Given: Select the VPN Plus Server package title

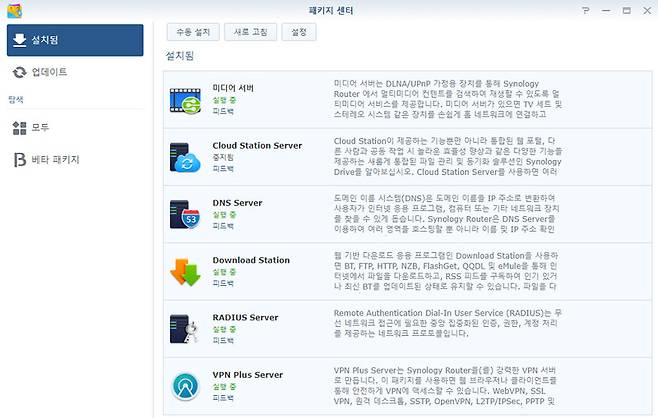Looking at the screenshot, I should pos(248,375).
